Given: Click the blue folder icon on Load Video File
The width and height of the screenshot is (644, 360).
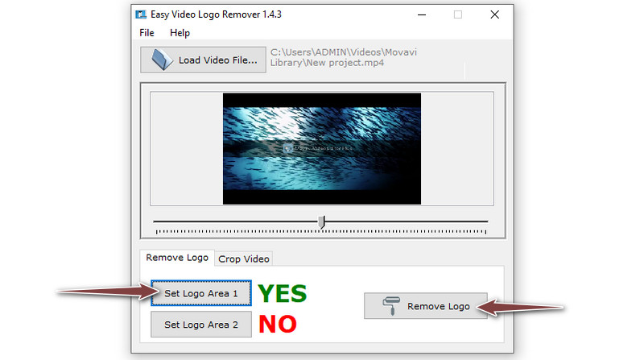Looking at the screenshot, I should pyautogui.click(x=162, y=60).
